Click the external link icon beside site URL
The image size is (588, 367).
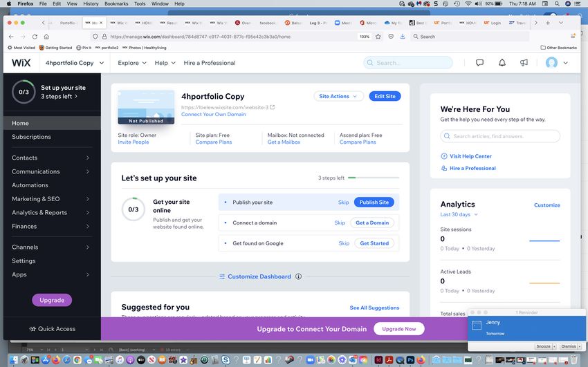pyautogui.click(x=273, y=107)
